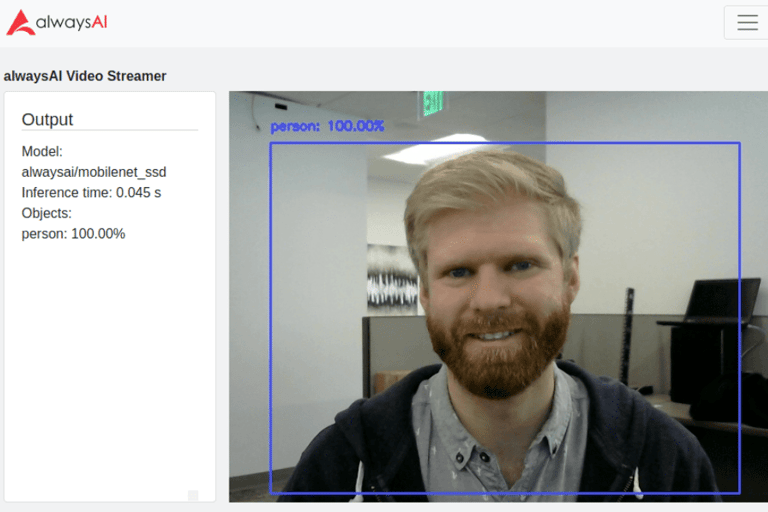Click the Inference time: 0.045 s line
Viewport: 768px width, 512px height.
[91, 193]
